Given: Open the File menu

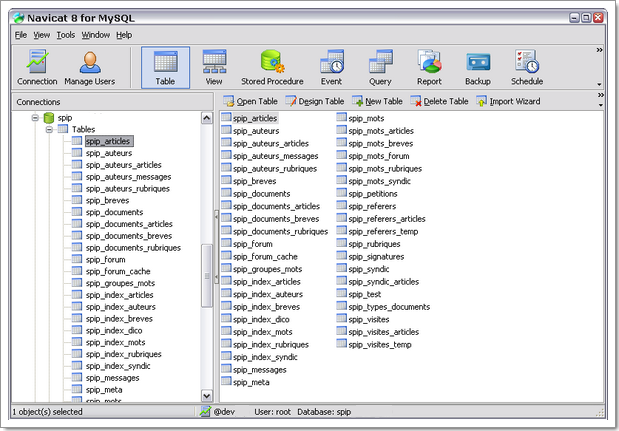Looking at the screenshot, I should 21,35.
